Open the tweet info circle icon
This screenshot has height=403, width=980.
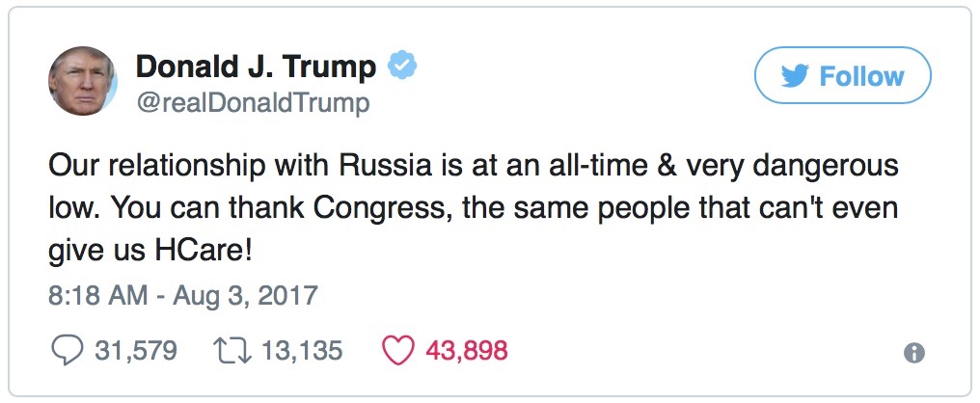pos(913,354)
